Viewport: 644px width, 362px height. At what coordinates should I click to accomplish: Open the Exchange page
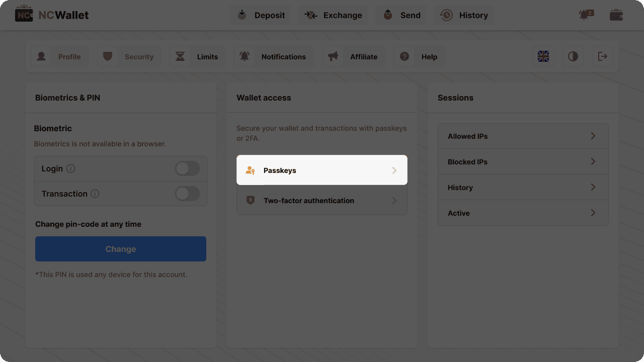click(333, 15)
